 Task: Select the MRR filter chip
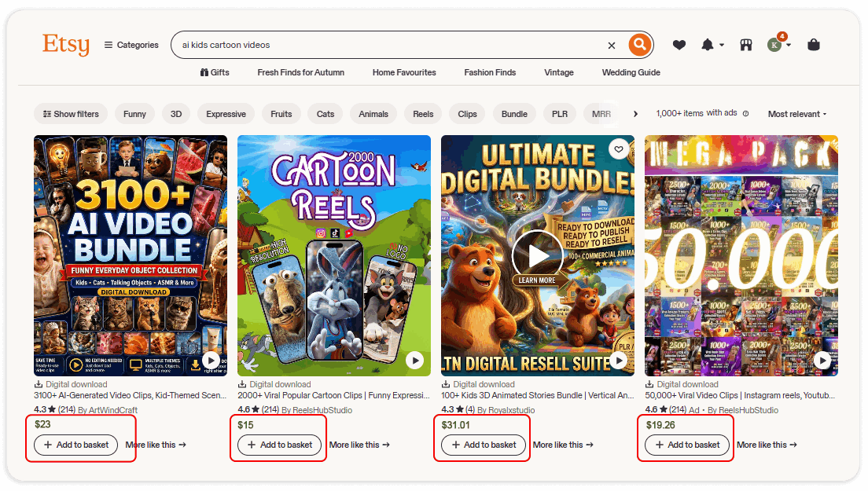tap(601, 114)
